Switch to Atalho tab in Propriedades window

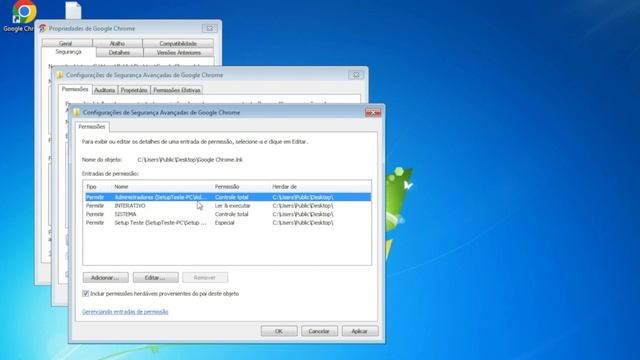pos(117,43)
